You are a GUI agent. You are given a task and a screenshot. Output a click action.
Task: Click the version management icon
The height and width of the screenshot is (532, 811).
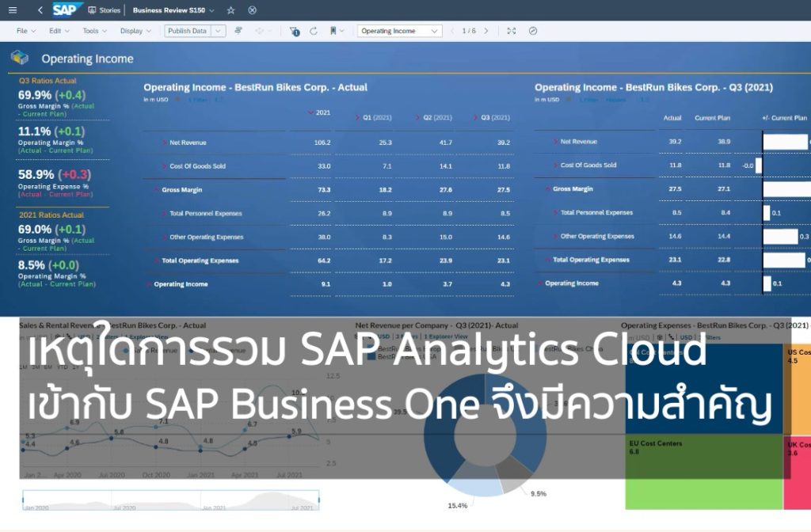point(238,31)
